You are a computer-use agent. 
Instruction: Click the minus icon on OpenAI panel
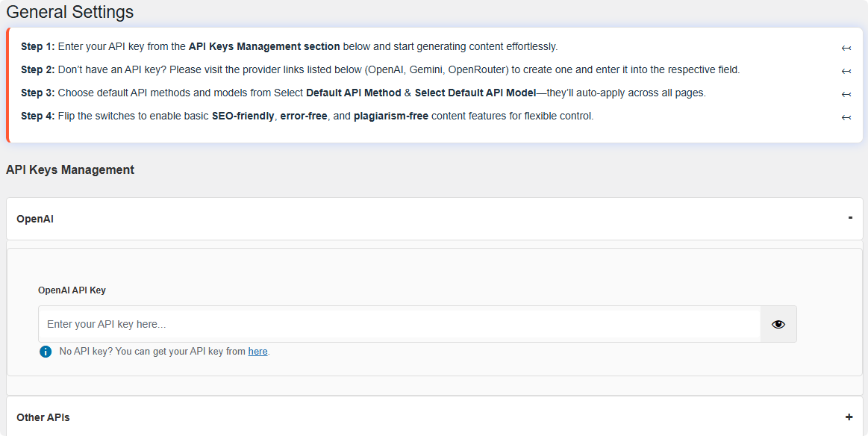pyautogui.click(x=849, y=218)
